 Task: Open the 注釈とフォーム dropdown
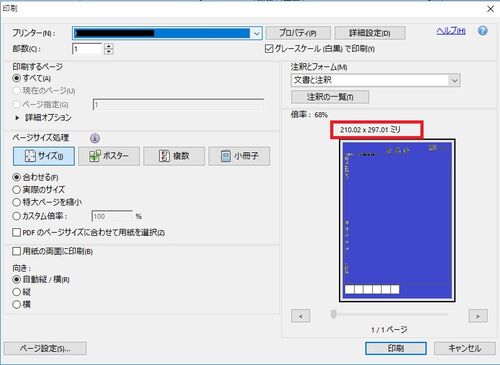tap(376, 80)
